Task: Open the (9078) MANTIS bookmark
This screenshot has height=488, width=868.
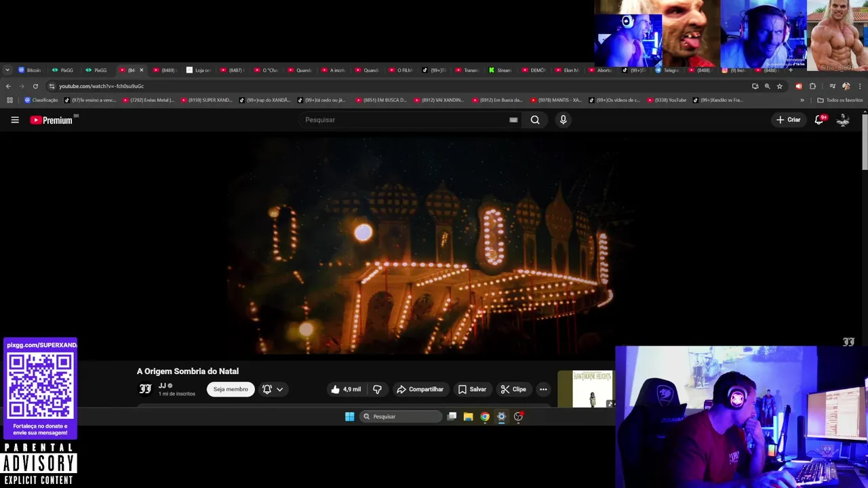Action: click(x=556, y=100)
